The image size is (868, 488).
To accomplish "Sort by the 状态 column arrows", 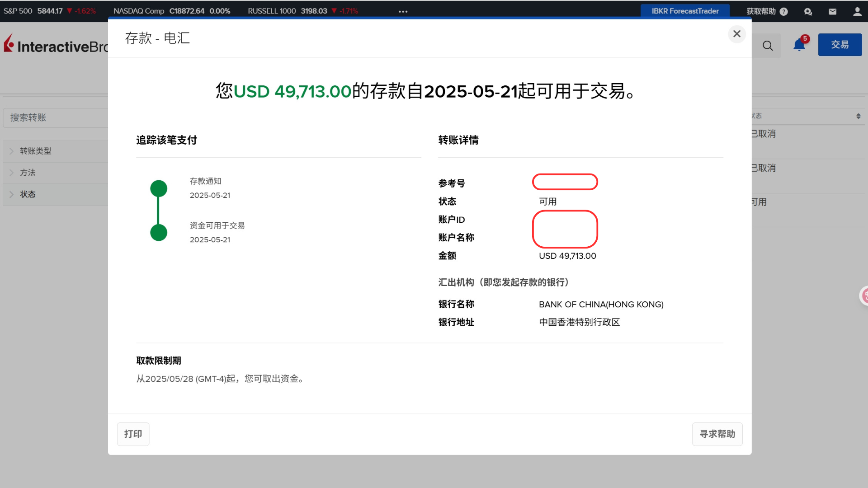I will tap(858, 116).
